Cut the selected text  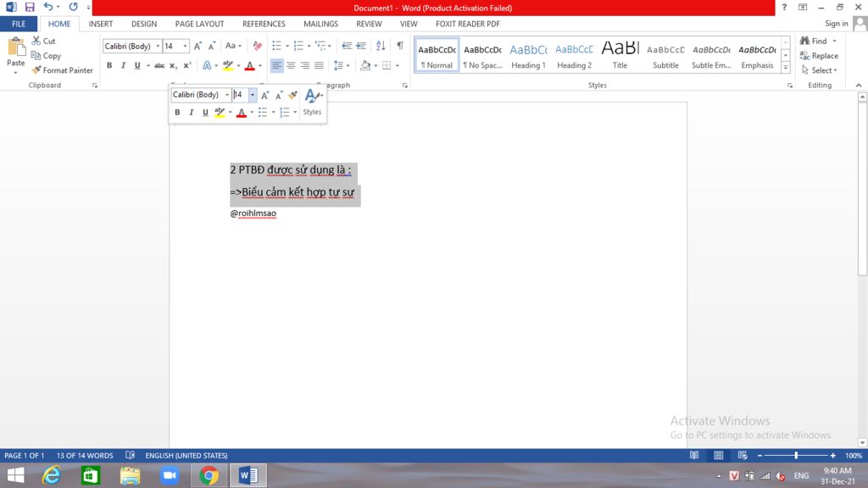click(x=44, y=41)
